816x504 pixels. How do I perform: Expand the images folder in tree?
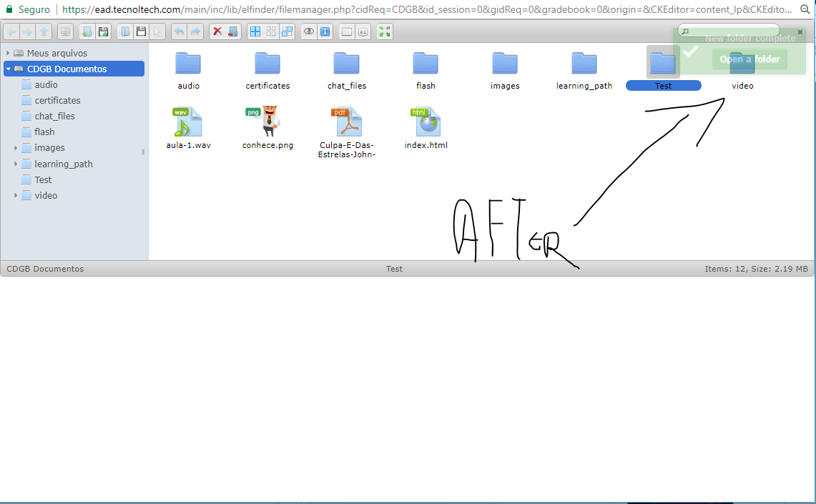[16, 148]
